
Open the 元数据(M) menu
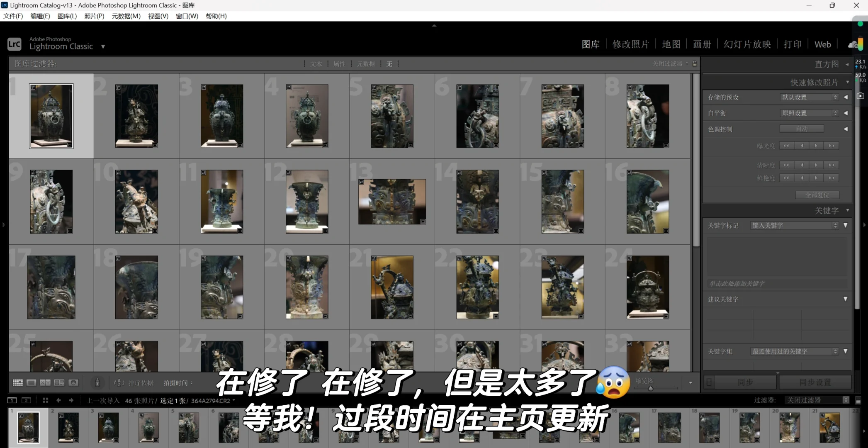[x=126, y=16]
